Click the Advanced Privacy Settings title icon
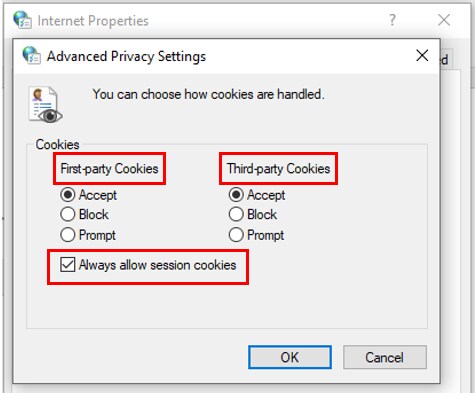The height and width of the screenshot is (393, 476). [x=31, y=56]
